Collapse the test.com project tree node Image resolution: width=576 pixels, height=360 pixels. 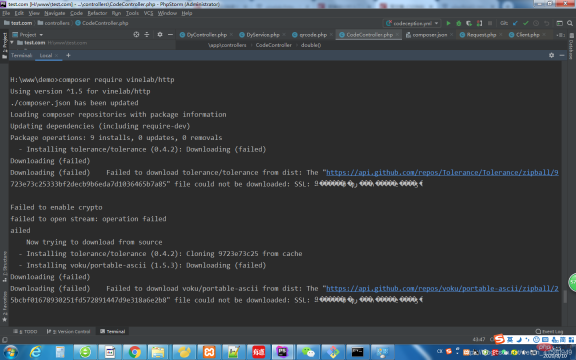[x=12, y=43]
